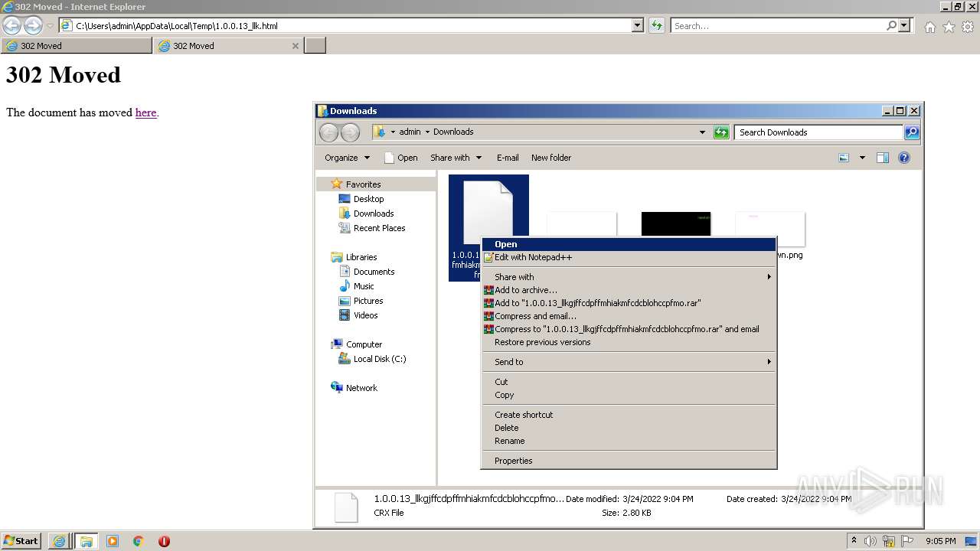Click the New folder button
980x551 pixels.
551,158
